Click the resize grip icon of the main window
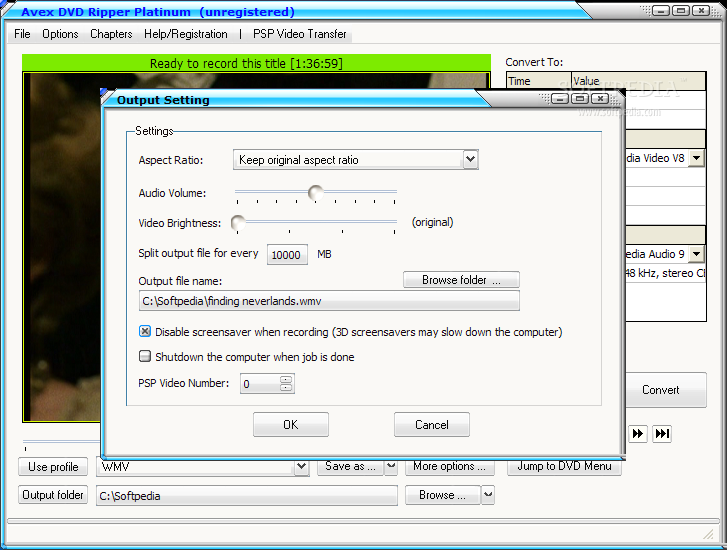This screenshot has height=550, width=727. (x=708, y=534)
